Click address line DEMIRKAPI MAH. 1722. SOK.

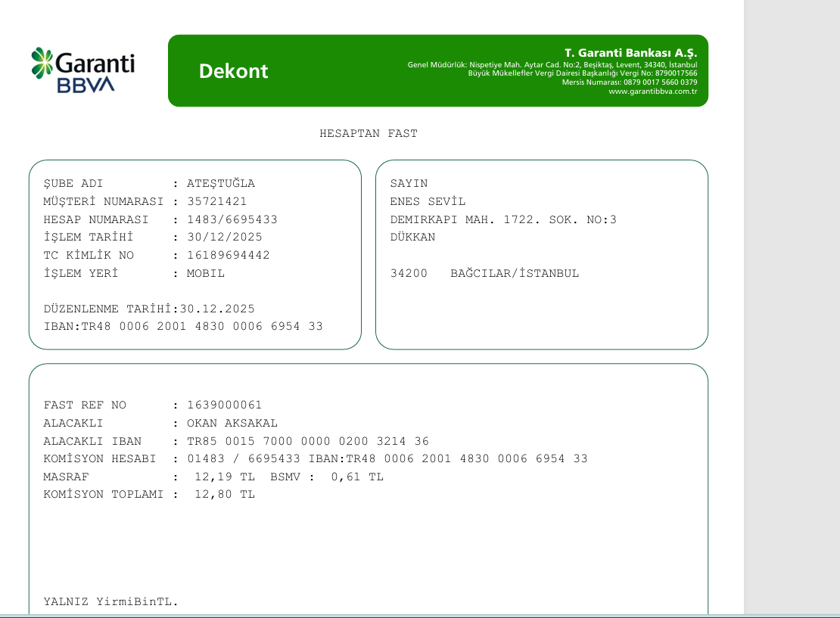tap(503, 219)
